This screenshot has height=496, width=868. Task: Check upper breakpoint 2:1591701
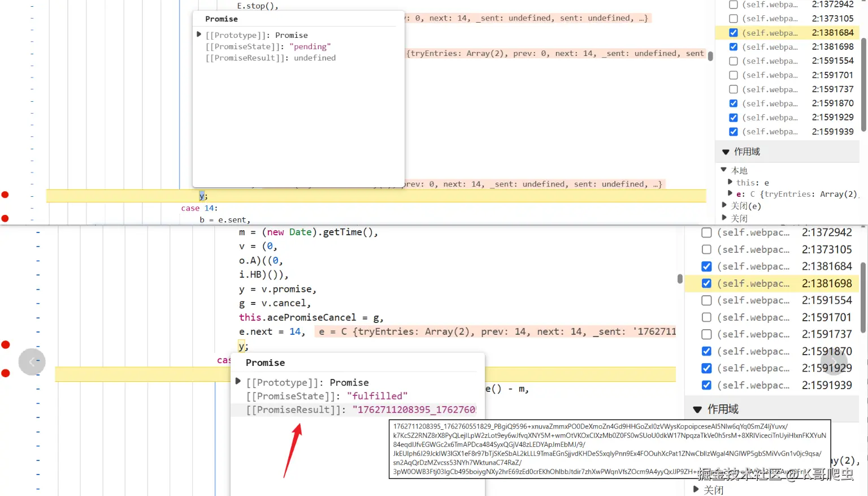(734, 75)
